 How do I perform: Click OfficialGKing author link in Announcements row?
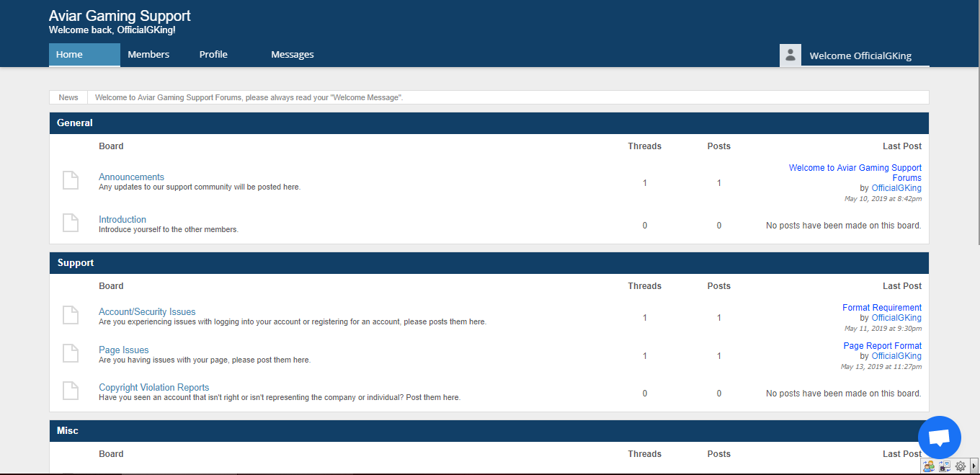pyautogui.click(x=896, y=188)
